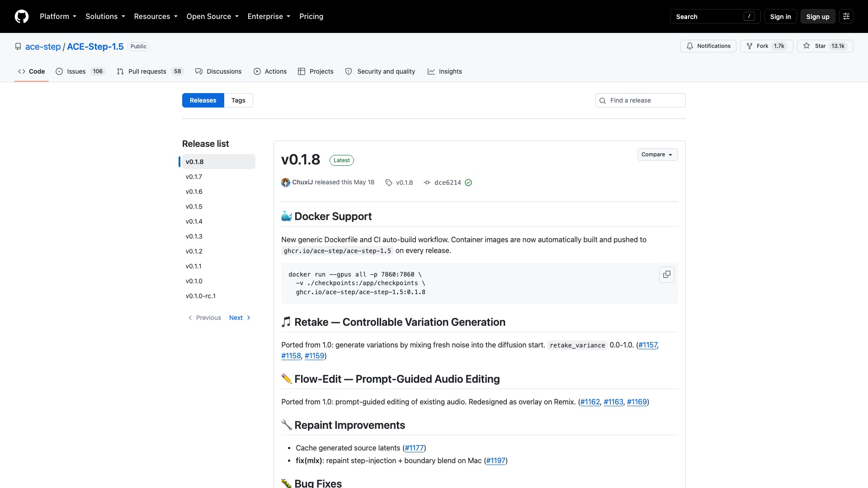Open Security and quality tab
Image resolution: width=868 pixels, height=488 pixels.
(x=380, y=71)
